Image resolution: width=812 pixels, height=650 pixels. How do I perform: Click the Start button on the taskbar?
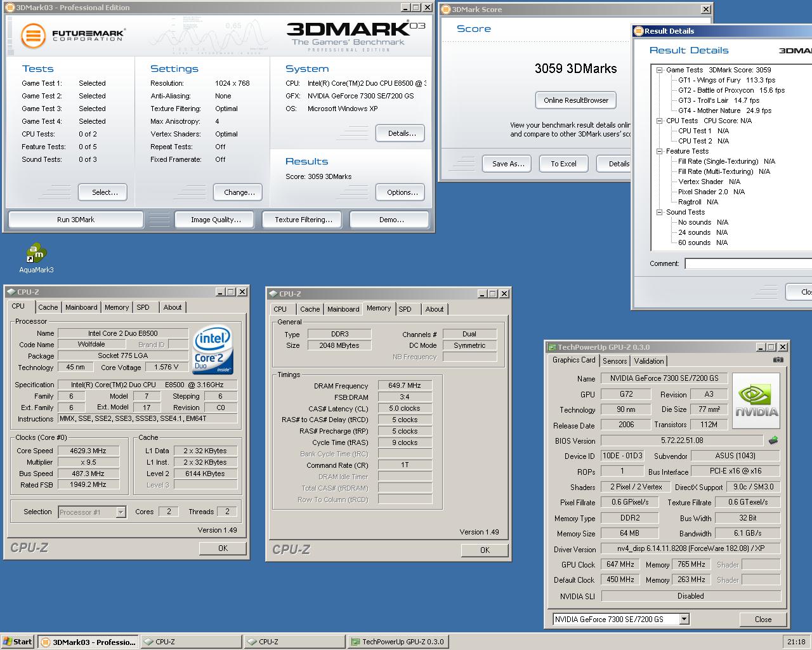[x=18, y=642]
